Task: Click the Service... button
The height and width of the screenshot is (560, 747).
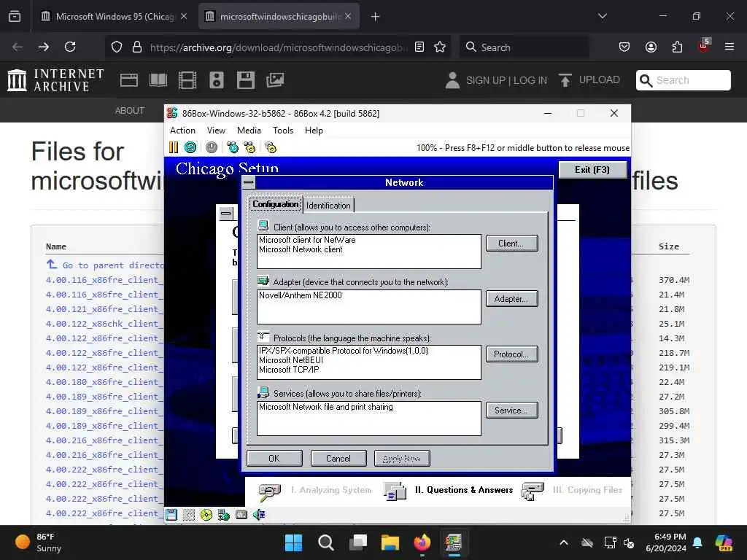Action: 511,411
